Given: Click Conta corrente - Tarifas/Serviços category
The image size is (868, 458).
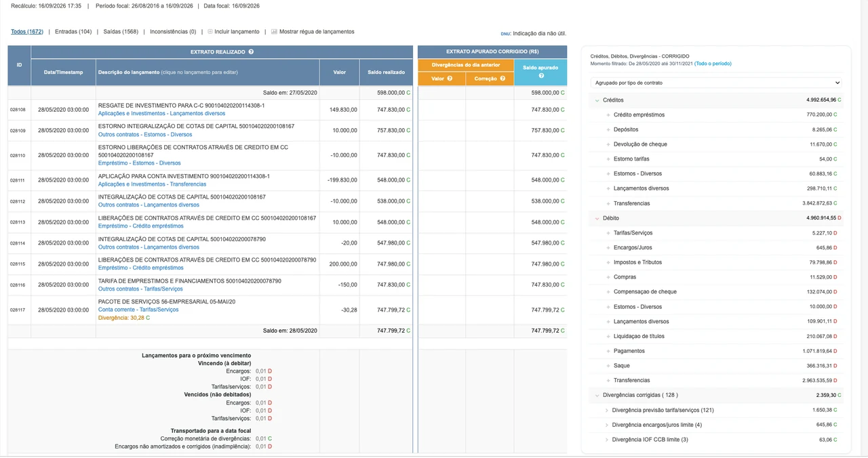Looking at the screenshot, I should (138, 310).
